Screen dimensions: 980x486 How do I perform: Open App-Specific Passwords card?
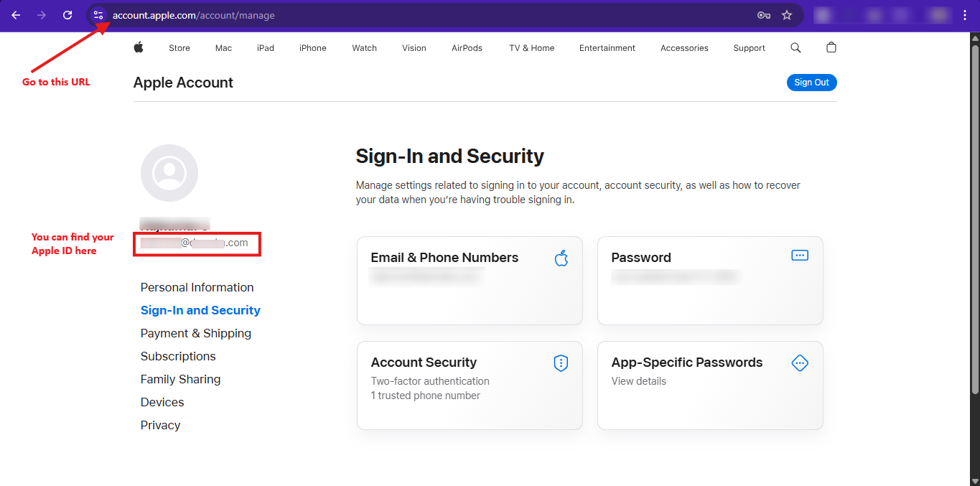pyautogui.click(x=710, y=385)
